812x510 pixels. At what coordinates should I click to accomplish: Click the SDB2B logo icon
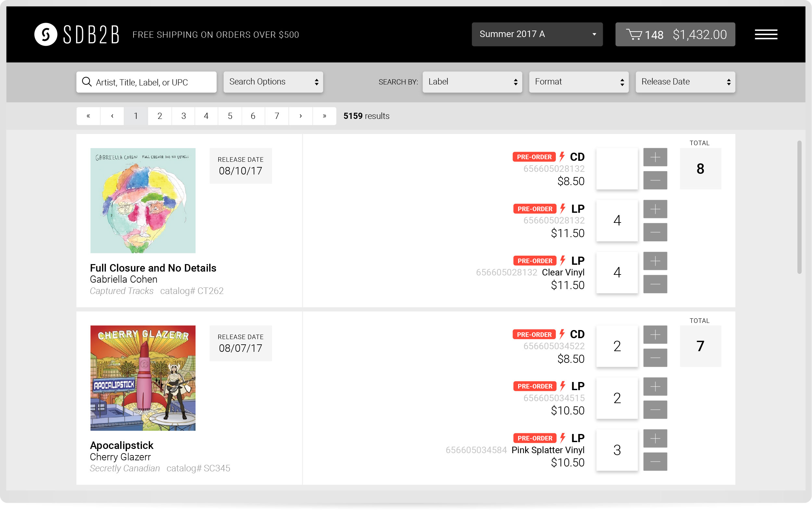46,34
